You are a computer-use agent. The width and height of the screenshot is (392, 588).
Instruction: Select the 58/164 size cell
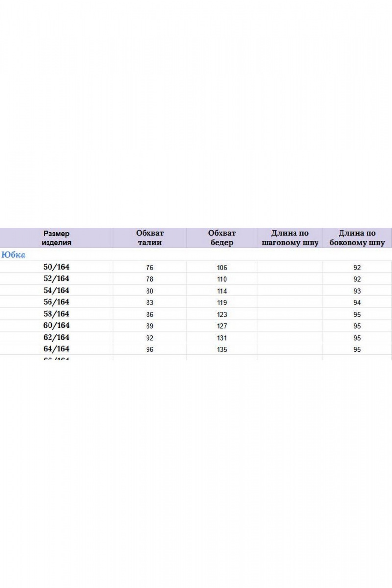(56, 314)
